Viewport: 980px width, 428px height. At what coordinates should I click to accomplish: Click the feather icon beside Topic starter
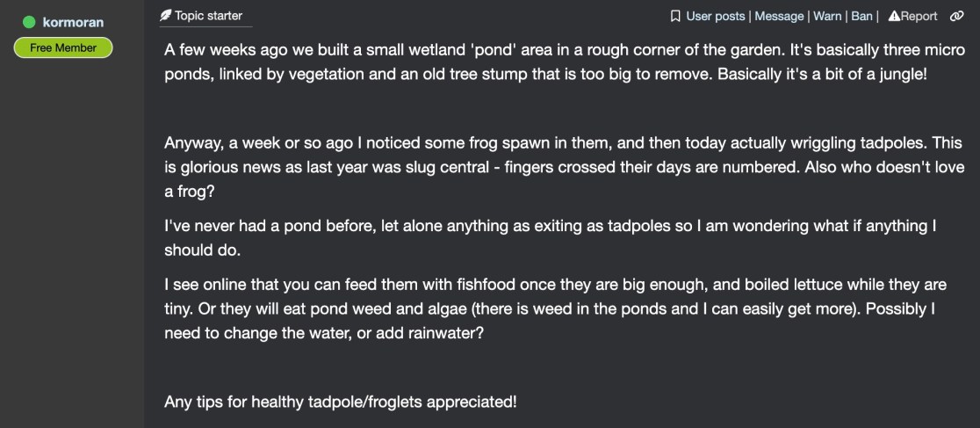click(x=165, y=15)
